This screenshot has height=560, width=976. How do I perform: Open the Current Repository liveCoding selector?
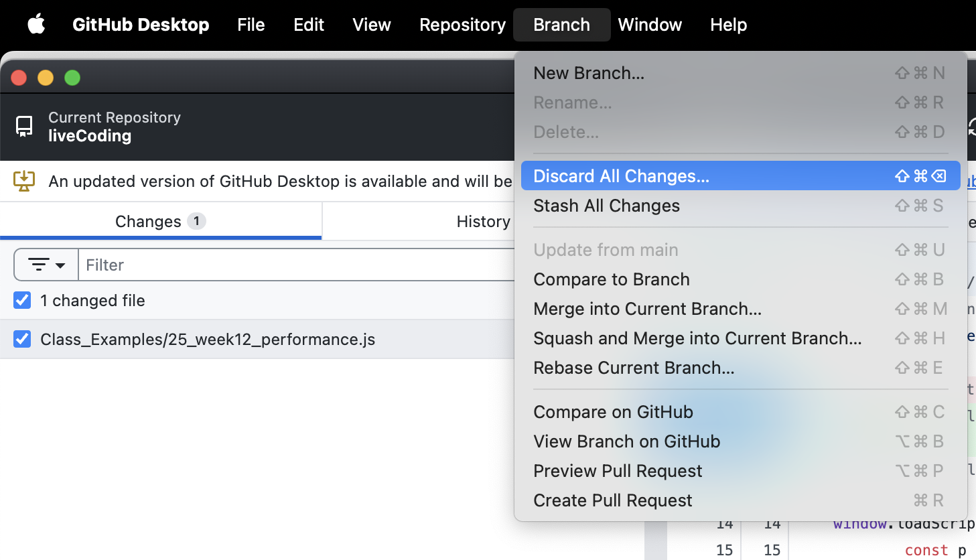click(x=257, y=127)
